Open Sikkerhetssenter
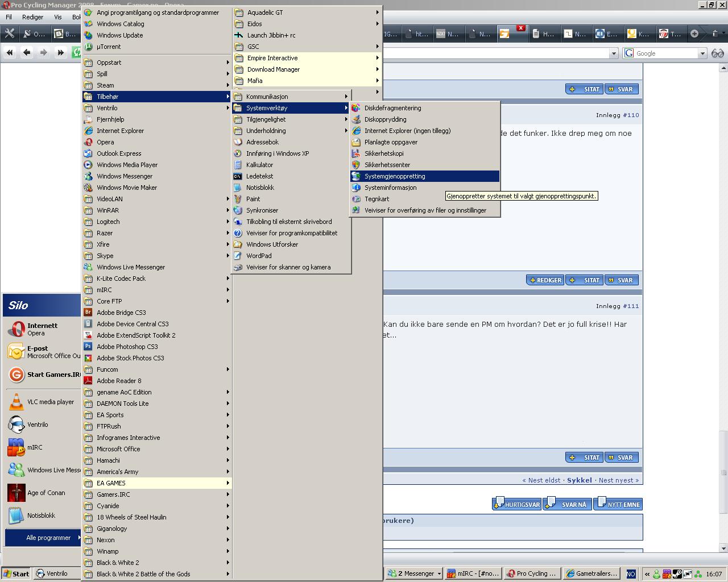 (x=425, y=165)
